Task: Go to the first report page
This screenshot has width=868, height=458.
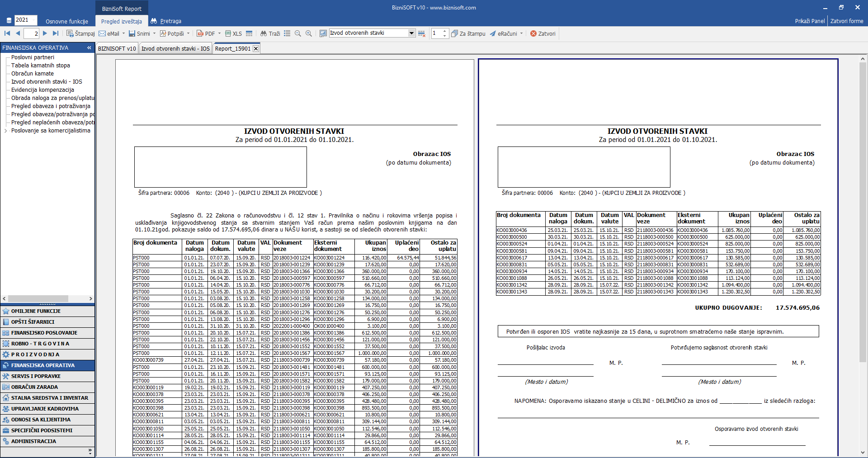Action: pyautogui.click(x=7, y=33)
